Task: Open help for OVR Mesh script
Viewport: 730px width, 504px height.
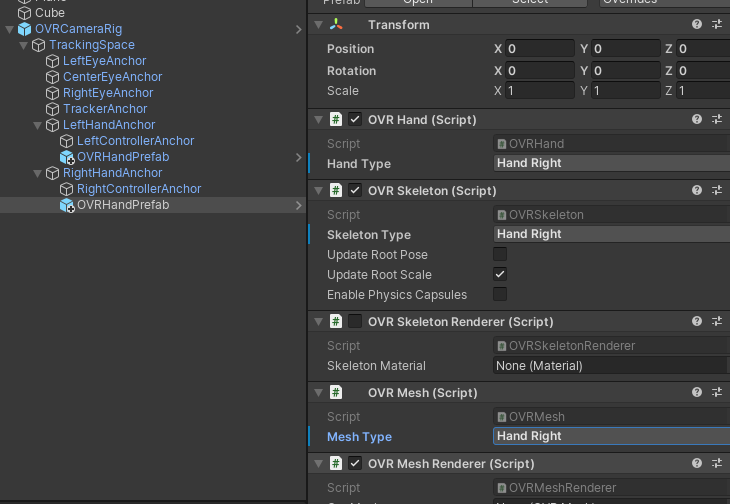Action: 696,392
